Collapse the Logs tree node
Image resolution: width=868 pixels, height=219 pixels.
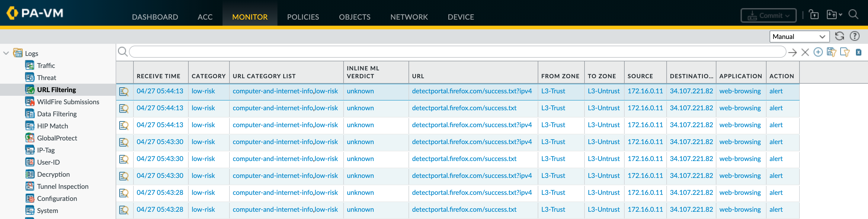pyautogui.click(x=6, y=53)
